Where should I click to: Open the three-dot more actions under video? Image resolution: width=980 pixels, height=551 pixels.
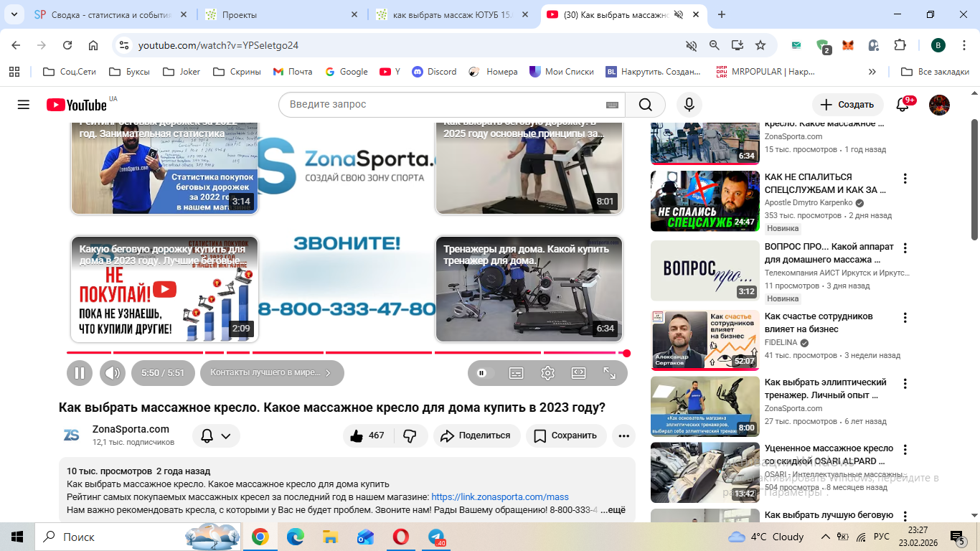(x=623, y=435)
